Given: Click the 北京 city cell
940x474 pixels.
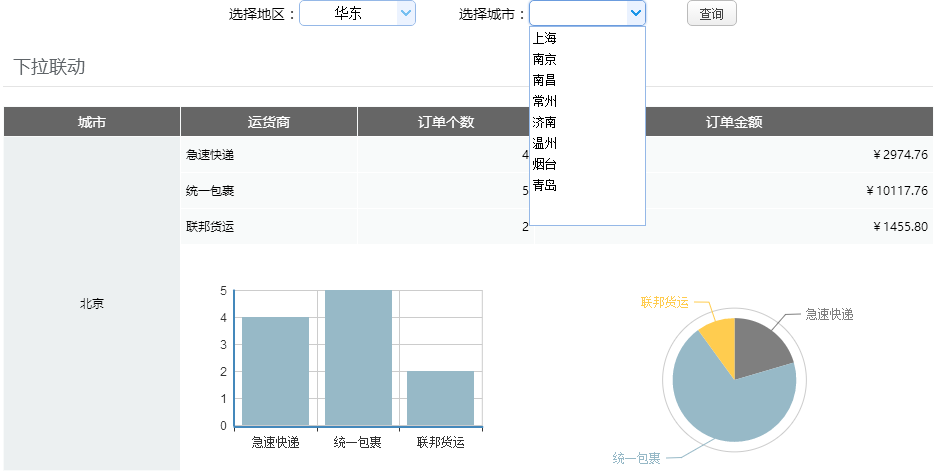Looking at the screenshot, I should coord(92,303).
